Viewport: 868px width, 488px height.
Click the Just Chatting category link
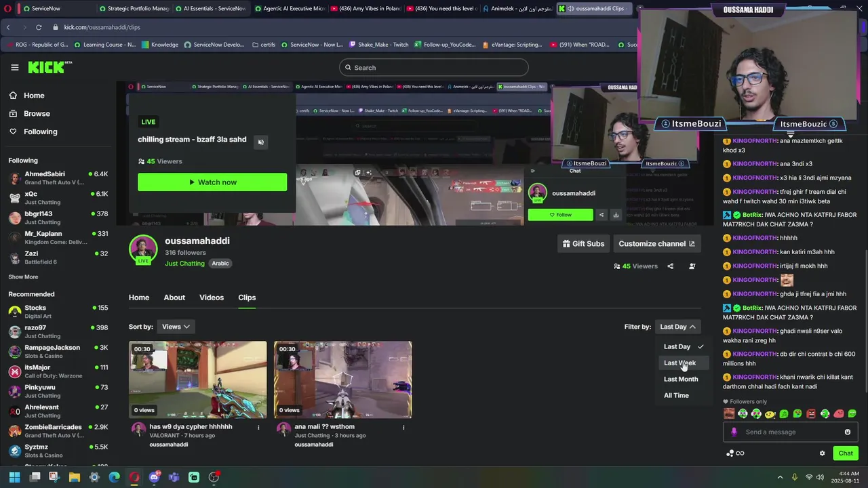tap(184, 264)
